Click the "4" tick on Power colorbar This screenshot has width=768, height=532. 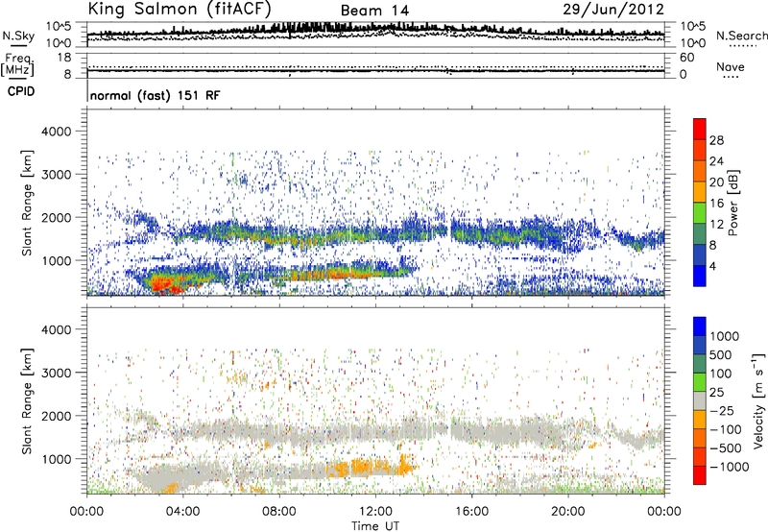(712, 267)
